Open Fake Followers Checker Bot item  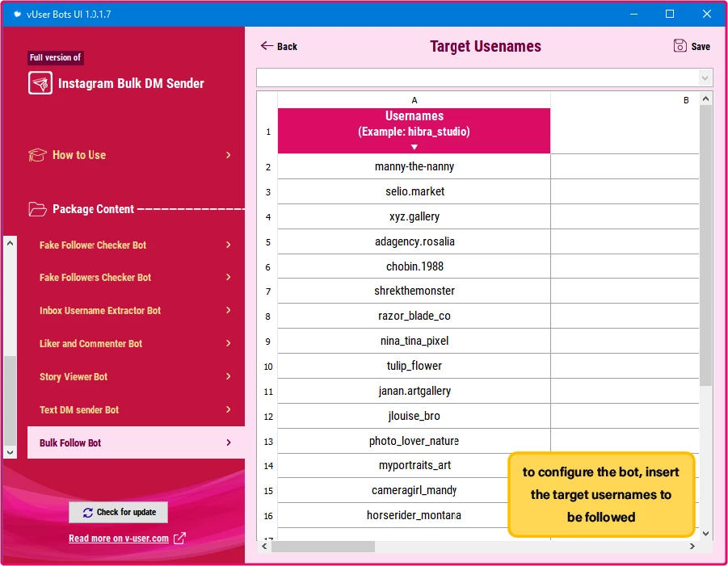(x=136, y=278)
